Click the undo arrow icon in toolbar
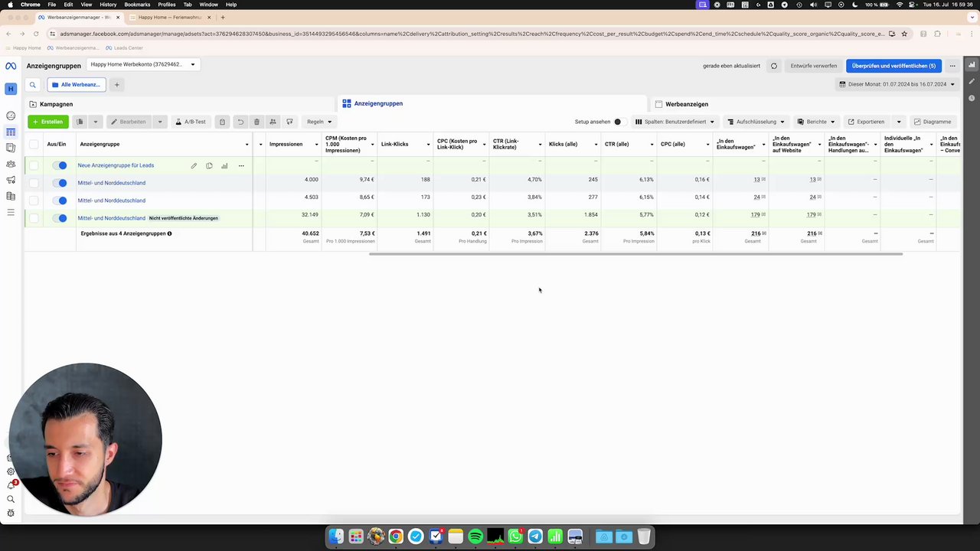The width and height of the screenshot is (980, 551). pyautogui.click(x=240, y=122)
